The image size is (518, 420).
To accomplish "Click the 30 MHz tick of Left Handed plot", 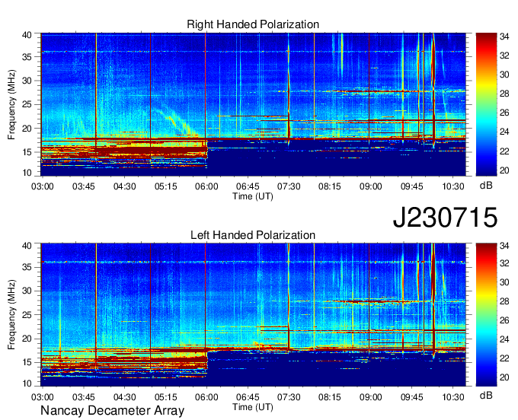I will [x=27, y=291].
